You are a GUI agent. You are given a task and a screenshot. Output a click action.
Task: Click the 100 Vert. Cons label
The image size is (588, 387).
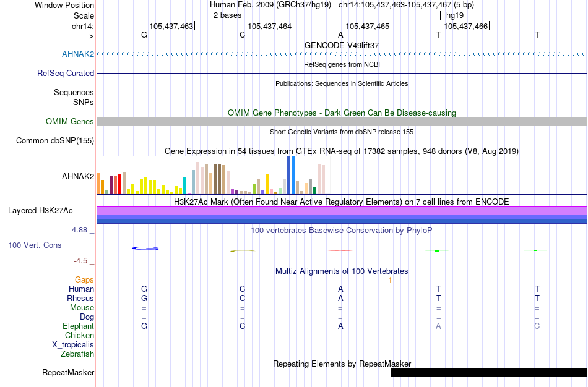click(x=35, y=245)
